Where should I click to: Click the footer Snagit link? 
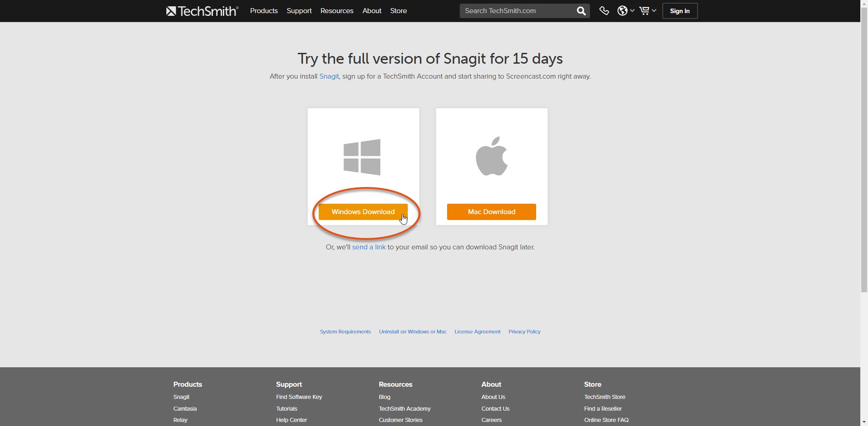(x=181, y=397)
